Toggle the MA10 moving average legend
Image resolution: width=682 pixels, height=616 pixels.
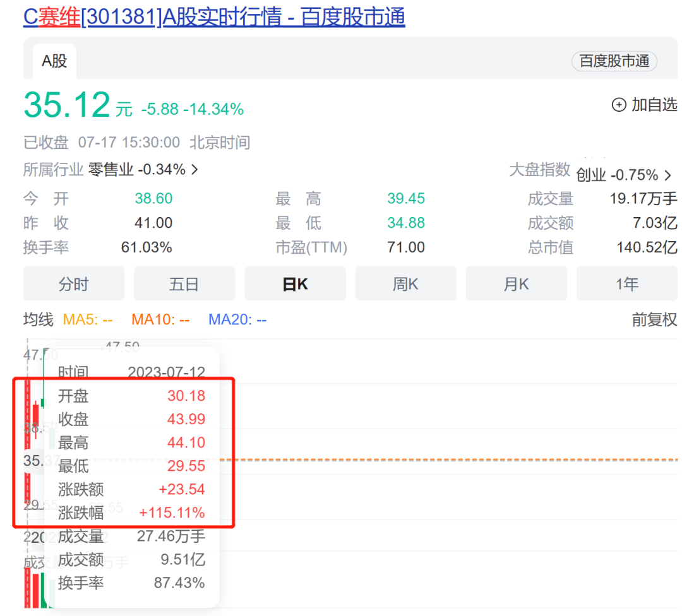160,320
